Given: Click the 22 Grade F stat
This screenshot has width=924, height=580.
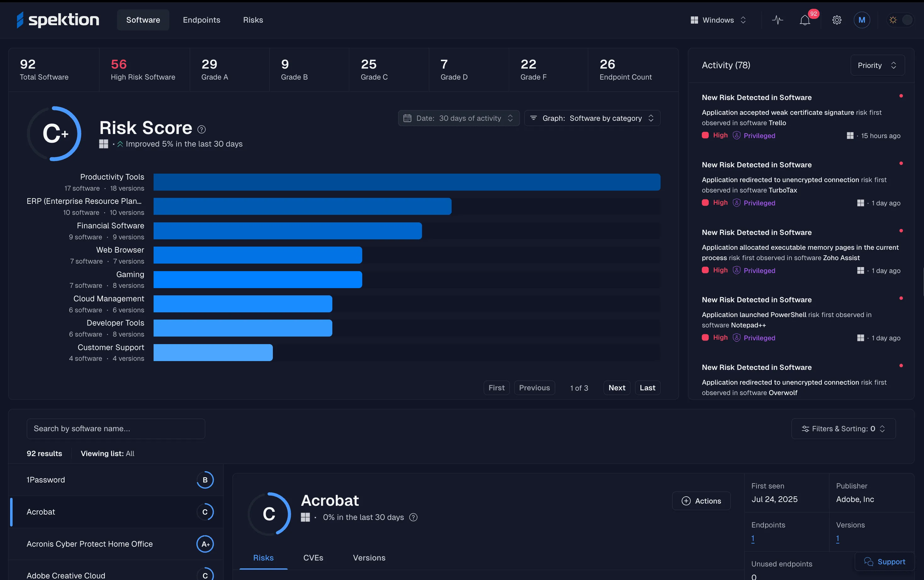Looking at the screenshot, I should coord(548,70).
